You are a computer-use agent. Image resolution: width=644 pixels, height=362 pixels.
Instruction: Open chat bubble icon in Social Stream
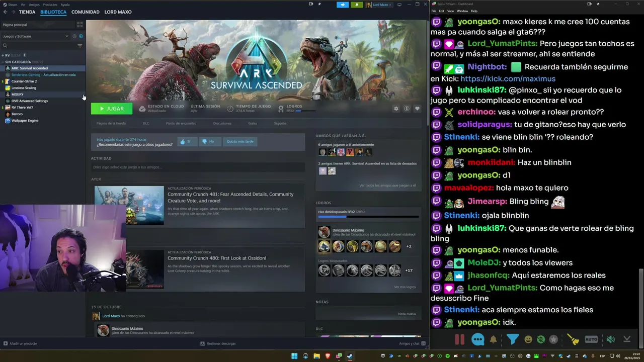point(478,339)
